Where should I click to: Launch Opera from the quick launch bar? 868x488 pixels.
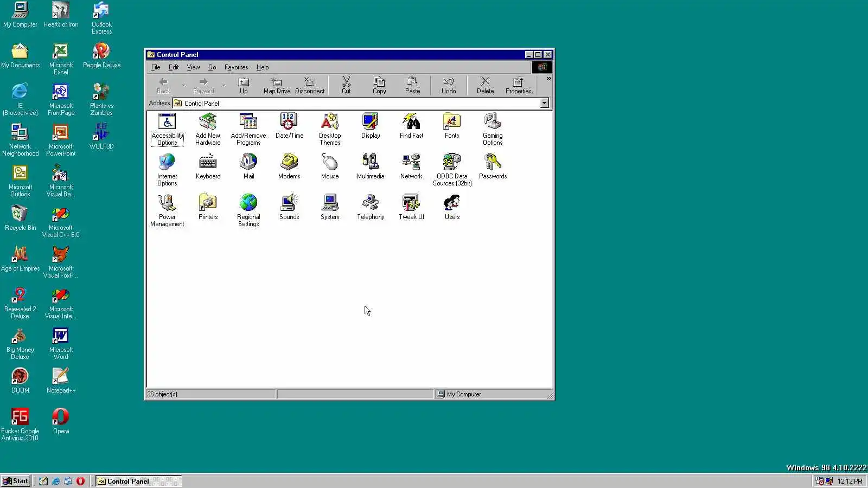coord(80,481)
